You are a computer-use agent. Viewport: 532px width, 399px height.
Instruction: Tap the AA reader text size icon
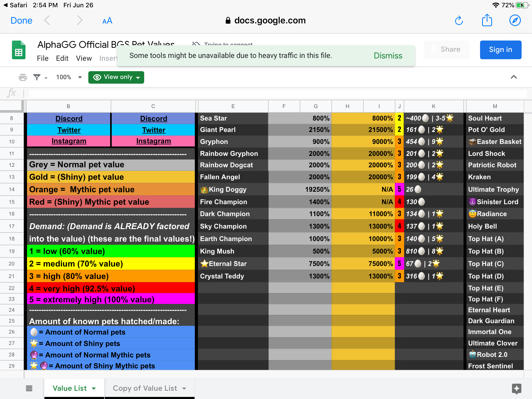pyautogui.click(x=107, y=21)
